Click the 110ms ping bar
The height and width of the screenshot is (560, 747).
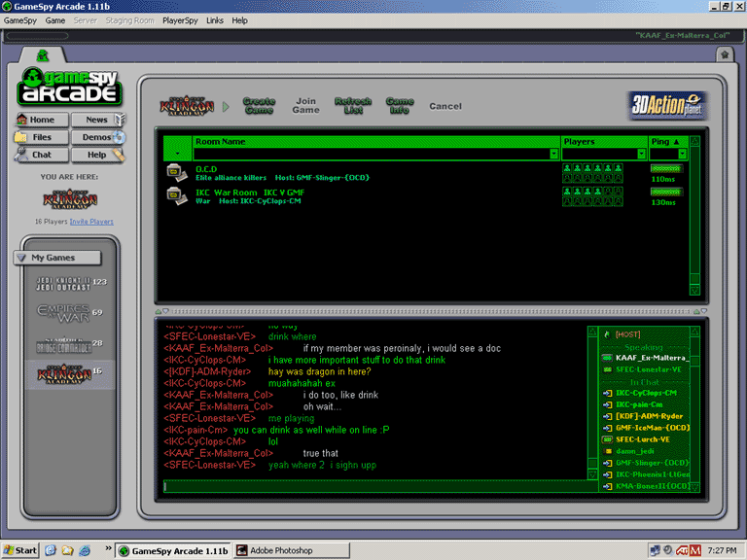666,168
